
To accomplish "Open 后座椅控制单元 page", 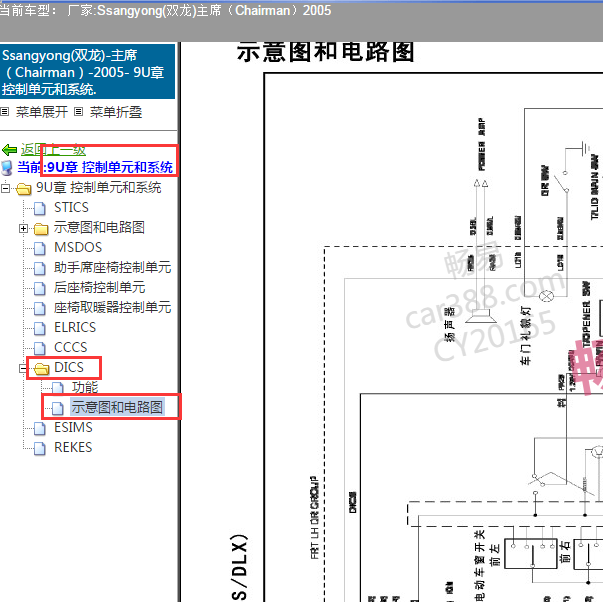I will point(99,287).
